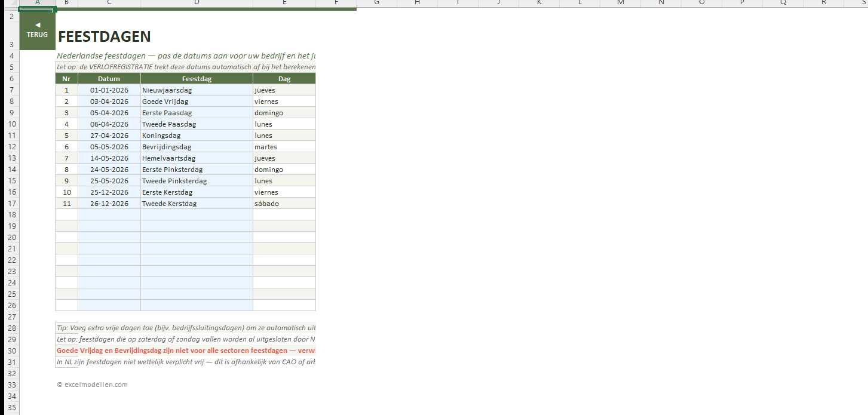The width and height of the screenshot is (868, 415).
Task: Select the 01-01-2026 date cell
Action: 109,90
